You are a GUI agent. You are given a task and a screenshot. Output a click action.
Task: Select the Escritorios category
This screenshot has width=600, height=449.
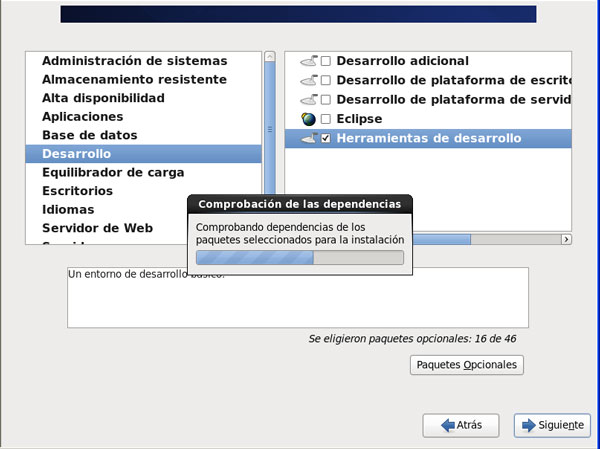pyautogui.click(x=77, y=191)
